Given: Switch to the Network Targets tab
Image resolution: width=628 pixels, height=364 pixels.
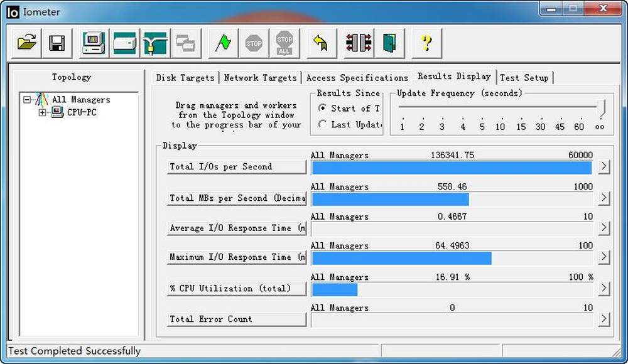Looking at the screenshot, I should (x=261, y=78).
